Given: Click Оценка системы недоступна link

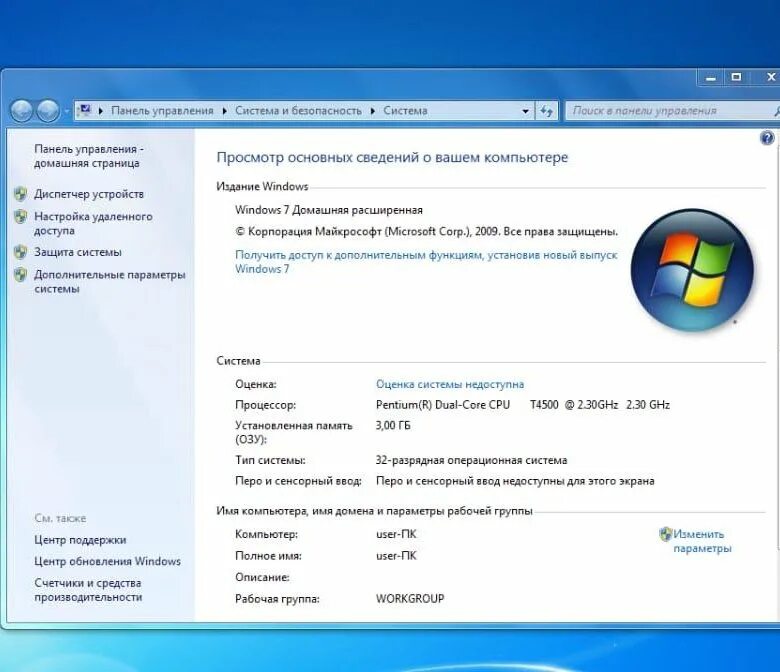Looking at the screenshot, I should click(x=450, y=384).
